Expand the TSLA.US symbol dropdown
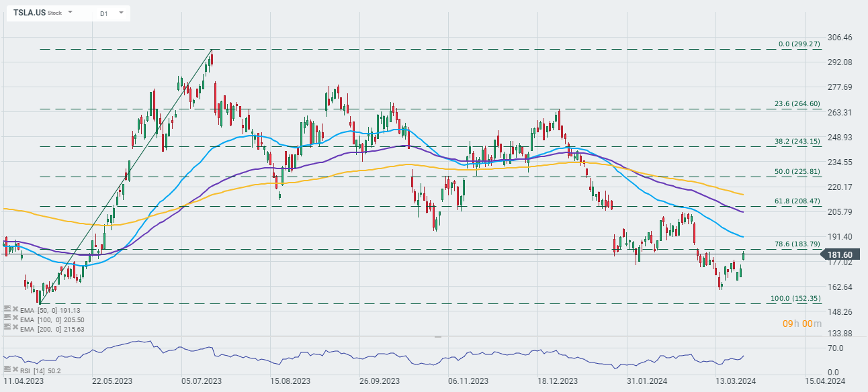 coord(70,13)
